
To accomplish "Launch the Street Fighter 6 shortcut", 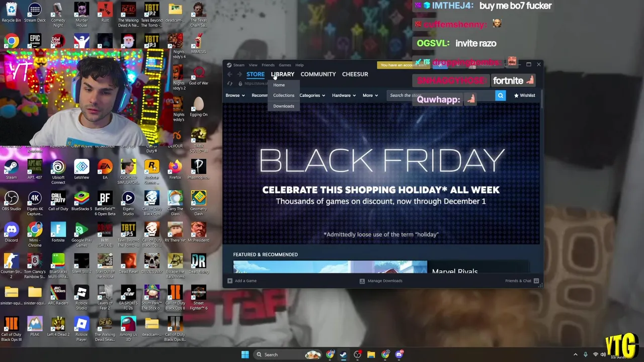I will pyautogui.click(x=198, y=298).
